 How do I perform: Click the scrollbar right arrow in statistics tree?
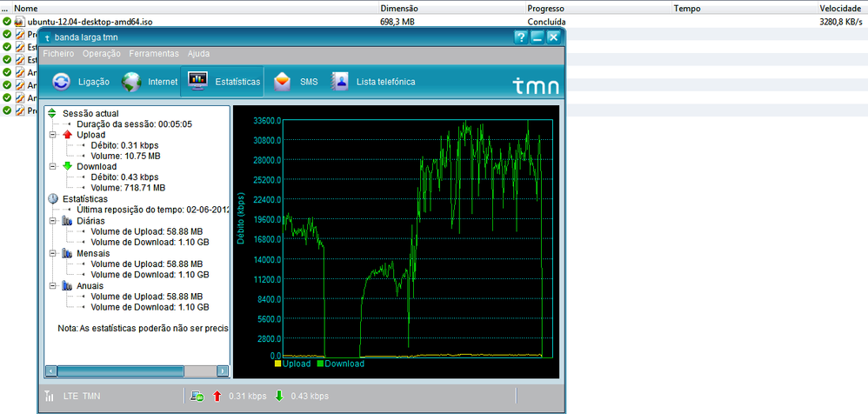pyautogui.click(x=223, y=371)
